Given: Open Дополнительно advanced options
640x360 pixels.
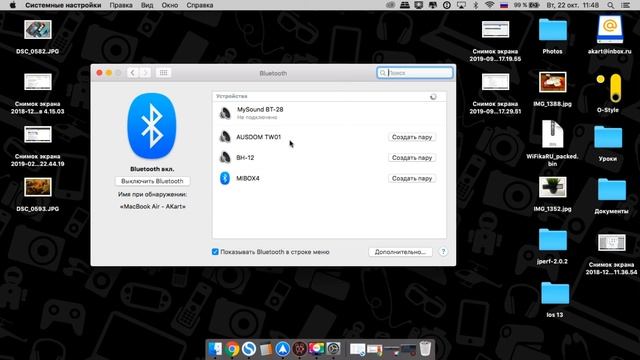Looking at the screenshot, I should click(x=400, y=252).
